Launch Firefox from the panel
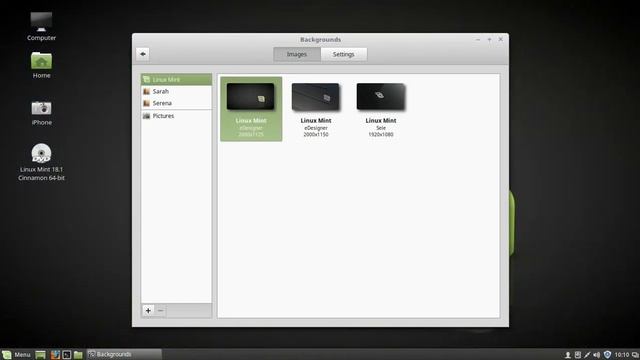This screenshot has height=360, width=640. coord(55,354)
